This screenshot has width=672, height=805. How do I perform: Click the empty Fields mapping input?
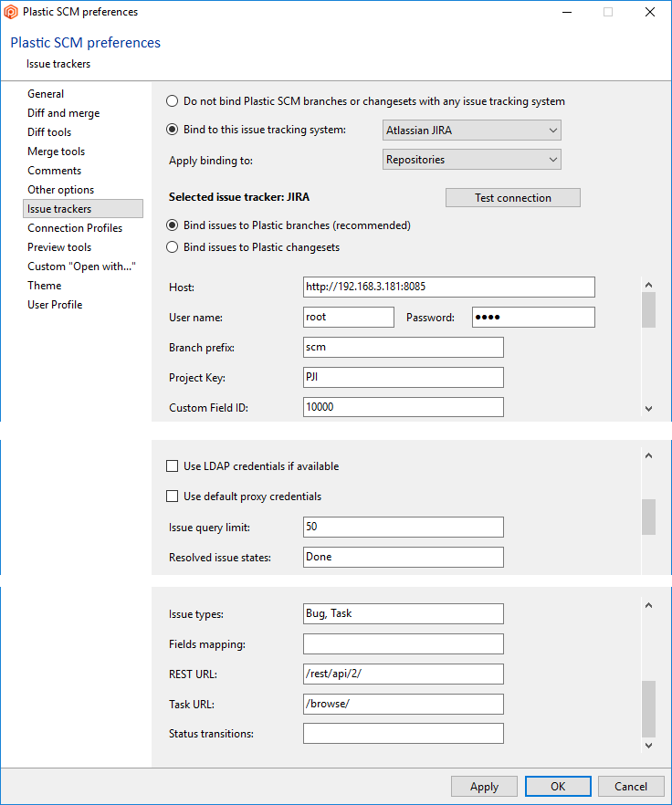click(x=404, y=643)
